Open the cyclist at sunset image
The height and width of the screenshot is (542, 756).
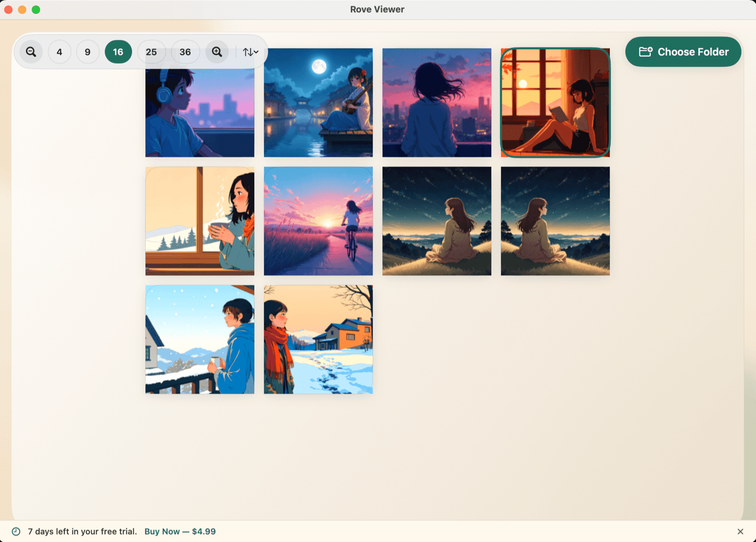click(318, 221)
